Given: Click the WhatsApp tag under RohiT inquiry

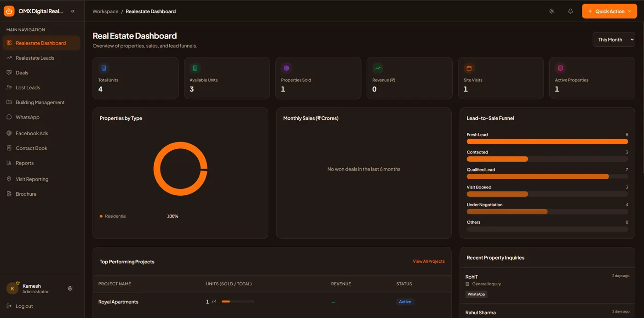Looking at the screenshot, I should [x=476, y=294].
